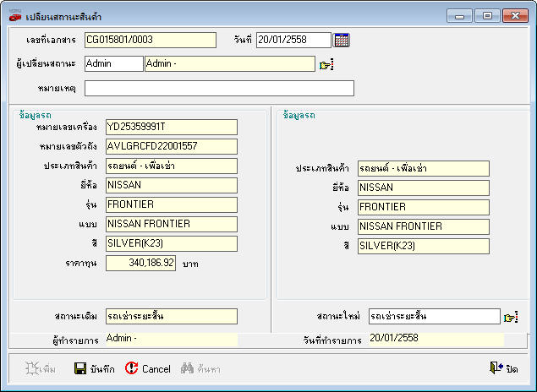
Task: Maximize the window
Action: (x=487, y=16)
